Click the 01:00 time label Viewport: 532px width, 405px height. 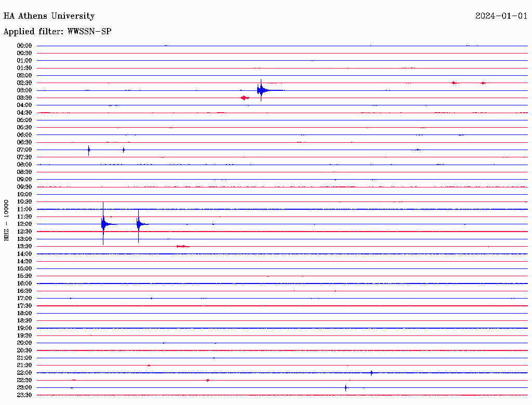(x=24, y=60)
